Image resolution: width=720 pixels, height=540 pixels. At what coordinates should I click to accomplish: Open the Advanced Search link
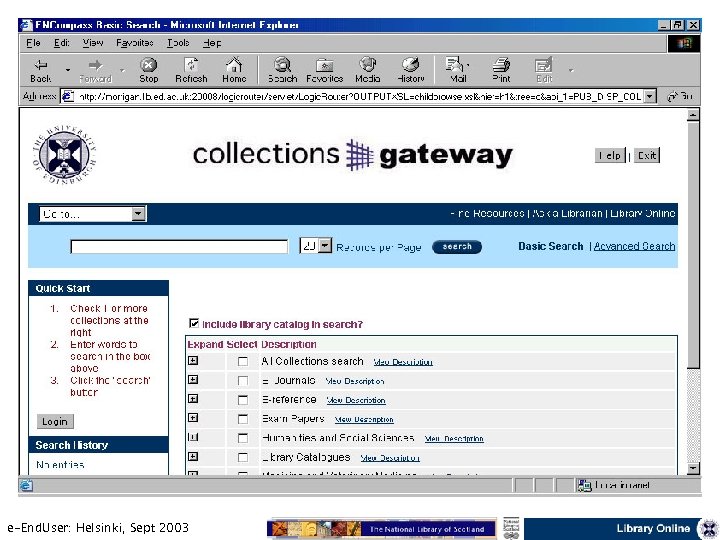[x=634, y=246]
